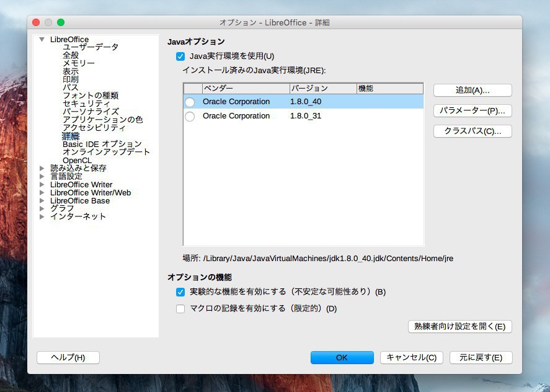Expand 言語設定 tree node
This screenshot has width=550, height=392.
coord(42,177)
